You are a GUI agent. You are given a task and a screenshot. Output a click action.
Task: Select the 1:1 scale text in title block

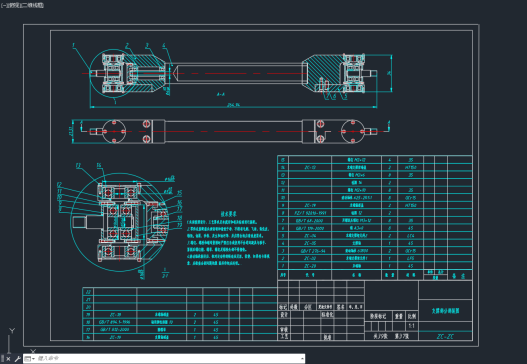tap(411, 326)
